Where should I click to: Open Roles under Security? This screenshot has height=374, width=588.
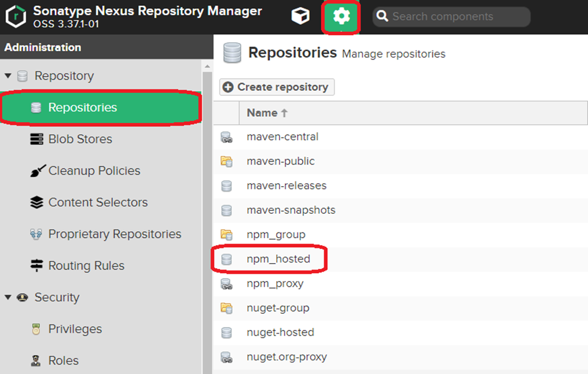click(101, 361)
